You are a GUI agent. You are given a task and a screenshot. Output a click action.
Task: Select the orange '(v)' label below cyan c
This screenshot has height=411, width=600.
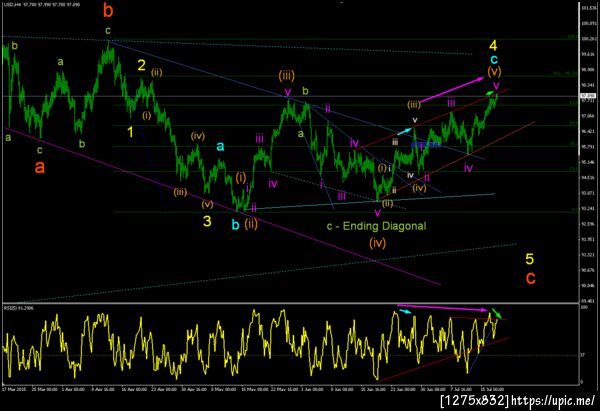pos(494,71)
